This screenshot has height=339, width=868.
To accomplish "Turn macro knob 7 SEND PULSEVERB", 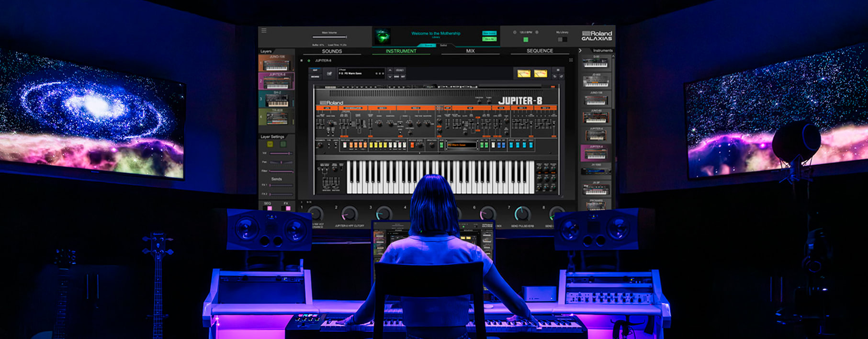I will point(522,214).
